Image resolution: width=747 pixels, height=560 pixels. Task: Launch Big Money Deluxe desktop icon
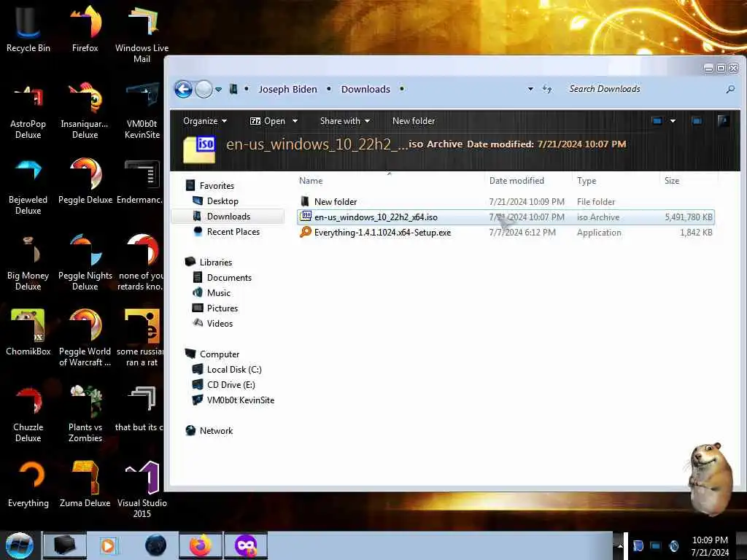tap(28, 262)
